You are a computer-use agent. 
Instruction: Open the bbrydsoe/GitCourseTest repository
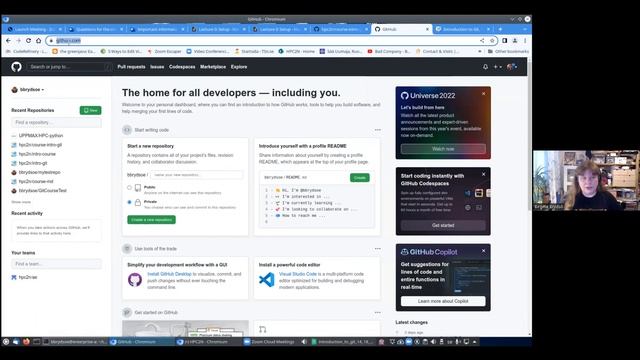[42, 191]
